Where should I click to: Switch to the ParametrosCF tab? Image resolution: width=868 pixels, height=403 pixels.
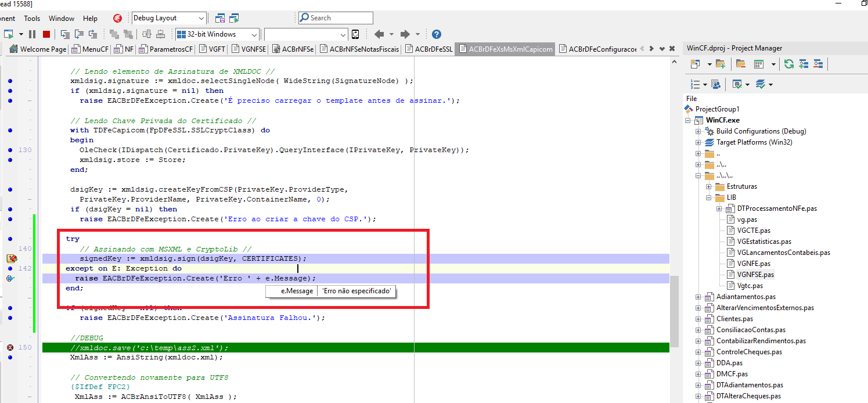pyautogui.click(x=166, y=49)
